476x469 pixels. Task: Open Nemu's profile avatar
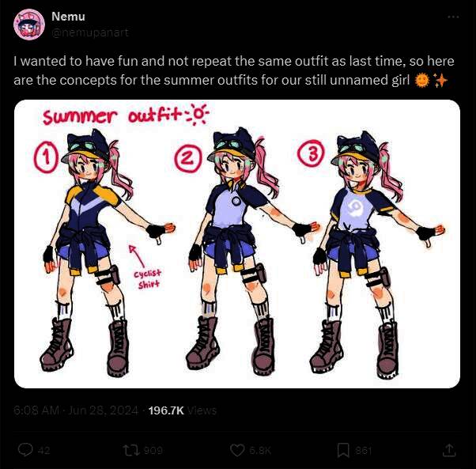point(28,25)
